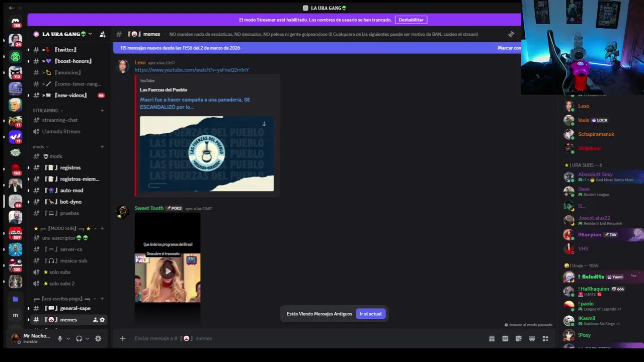Open LA URA GANG server dropdown menu
Viewport: 644px width, 362px height.
pos(62,34)
